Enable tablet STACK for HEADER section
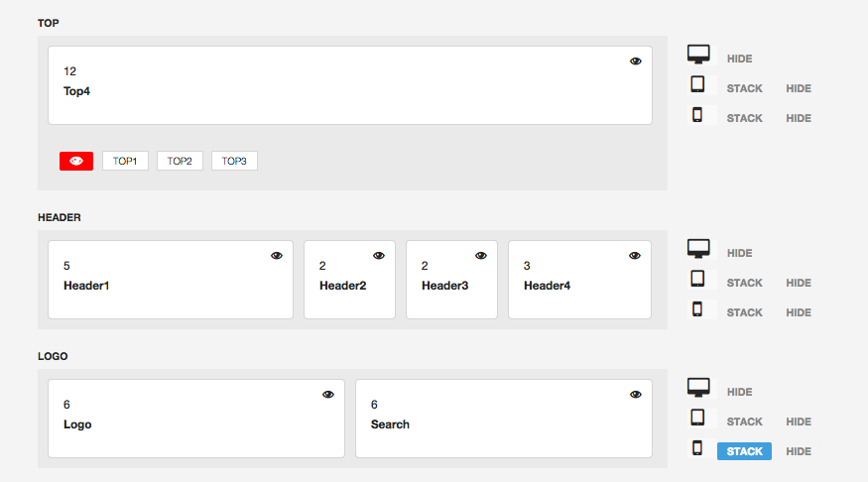The width and height of the screenshot is (868, 482). [745, 283]
